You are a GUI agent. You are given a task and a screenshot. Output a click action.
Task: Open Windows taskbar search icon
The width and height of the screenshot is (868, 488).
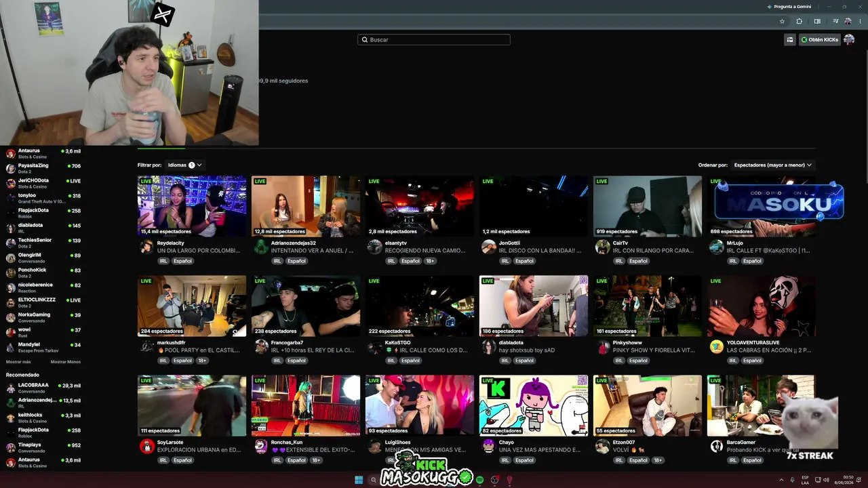pyautogui.click(x=373, y=480)
